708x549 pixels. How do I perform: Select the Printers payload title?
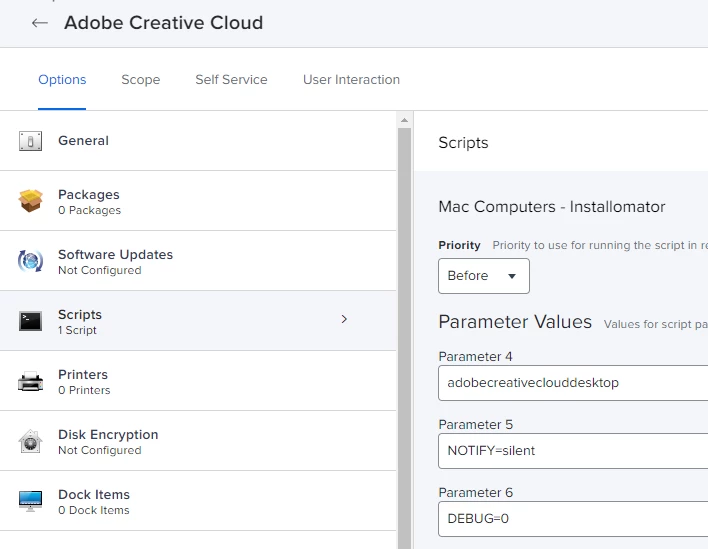point(83,375)
